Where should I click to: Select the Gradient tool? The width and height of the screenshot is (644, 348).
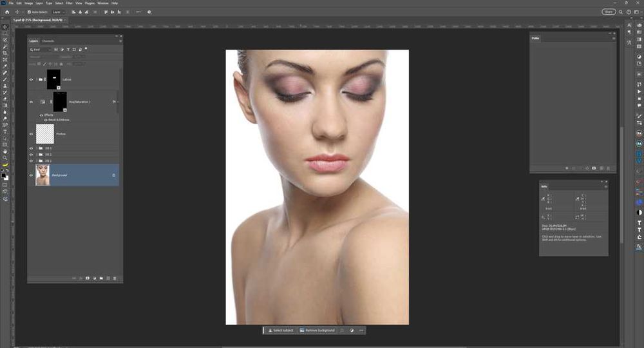pos(5,106)
